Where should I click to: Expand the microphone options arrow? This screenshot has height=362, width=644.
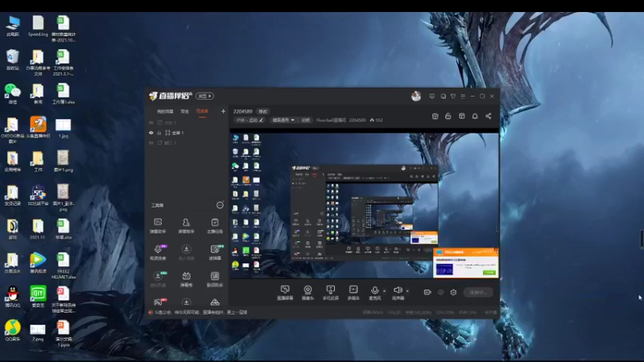(x=385, y=291)
